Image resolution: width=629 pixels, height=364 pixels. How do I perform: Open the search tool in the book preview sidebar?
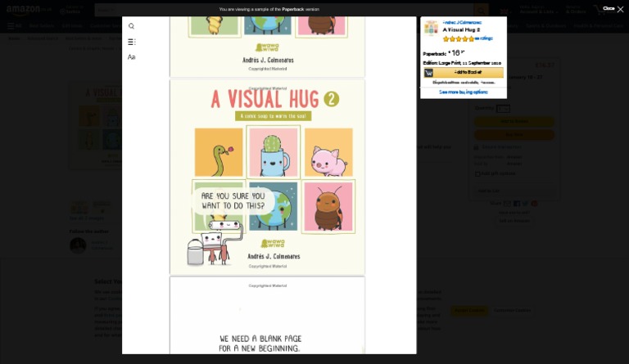[x=131, y=26]
